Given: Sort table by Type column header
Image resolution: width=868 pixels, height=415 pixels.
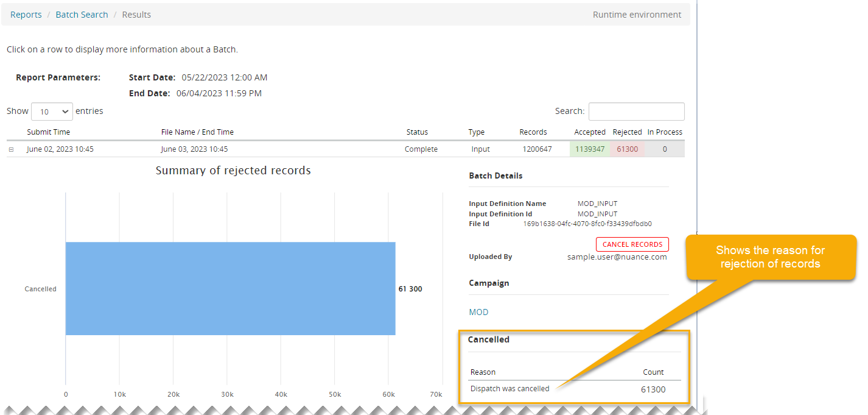Looking at the screenshot, I should click(476, 132).
